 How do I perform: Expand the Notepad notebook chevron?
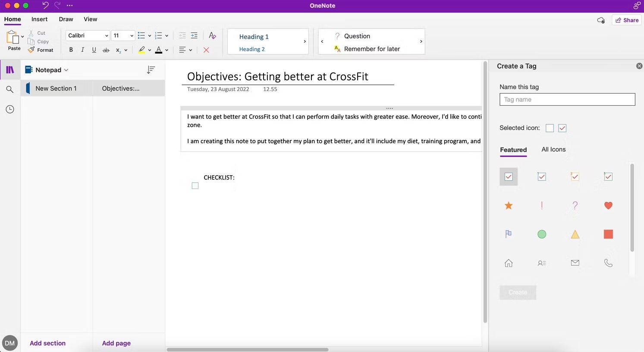point(66,70)
